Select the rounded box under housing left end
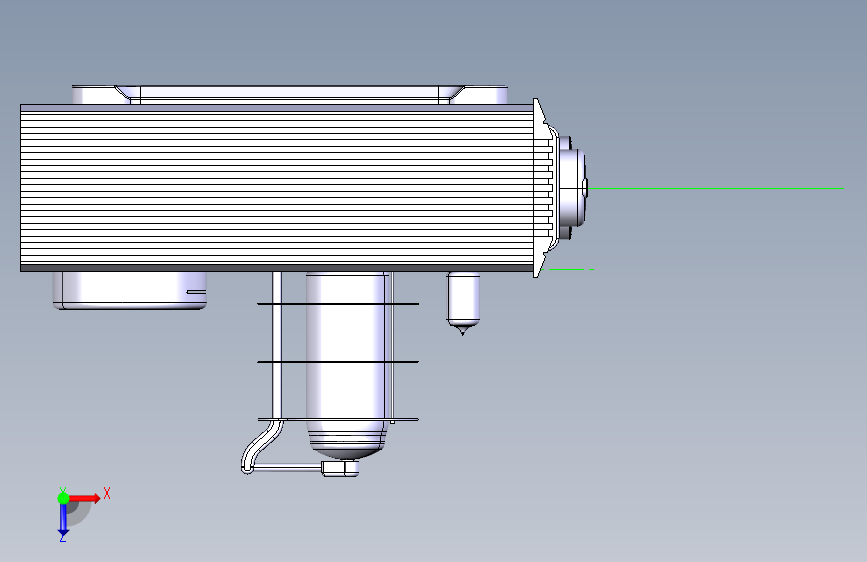This screenshot has width=867, height=562. coord(130,290)
